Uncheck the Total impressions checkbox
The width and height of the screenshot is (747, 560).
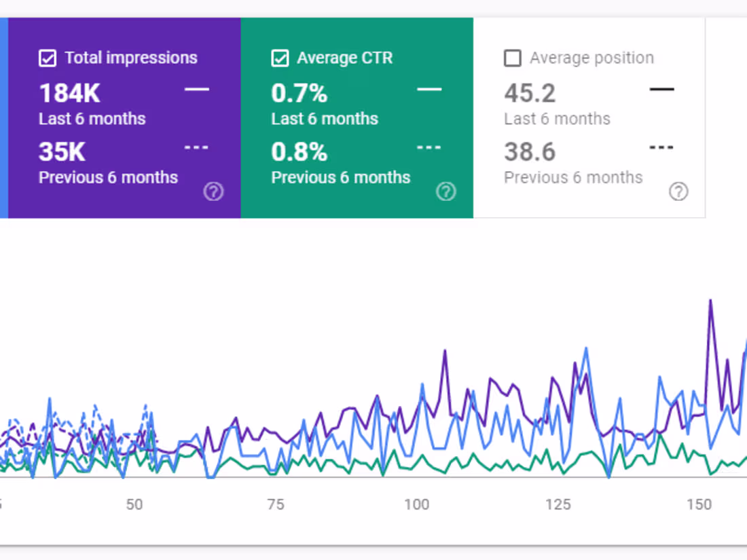[x=48, y=58]
